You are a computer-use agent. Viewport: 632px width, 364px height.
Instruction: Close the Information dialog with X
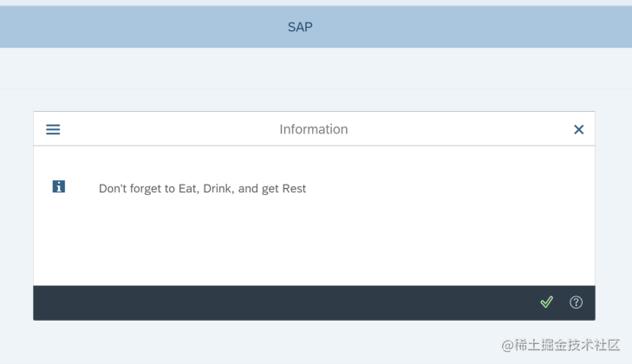579,129
